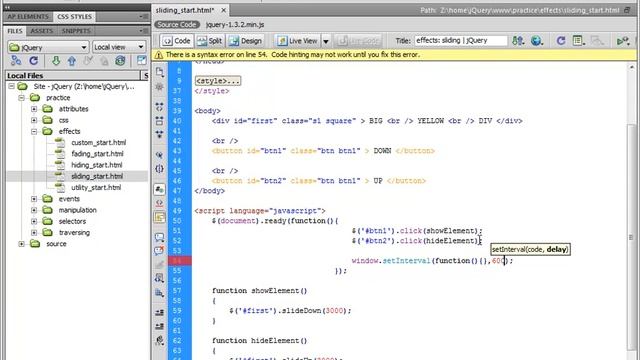Image resolution: width=640 pixels, height=360 pixels.
Task: Collapse the effects folder
Action: (x=34, y=131)
